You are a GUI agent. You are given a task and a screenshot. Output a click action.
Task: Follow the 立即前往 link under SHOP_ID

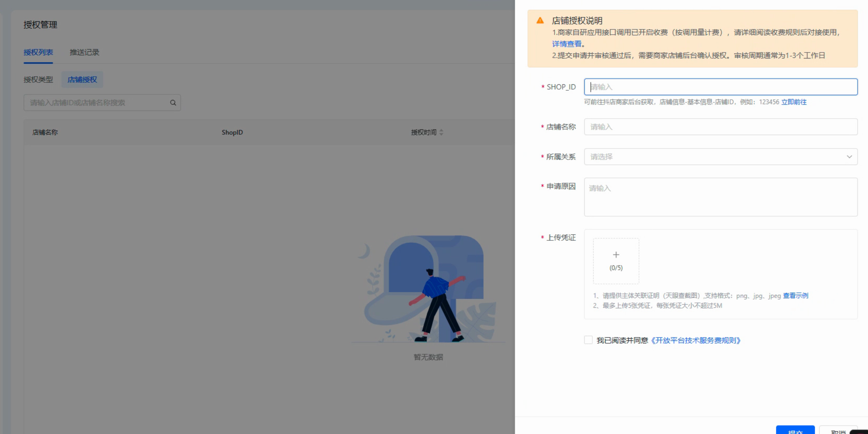(x=794, y=102)
